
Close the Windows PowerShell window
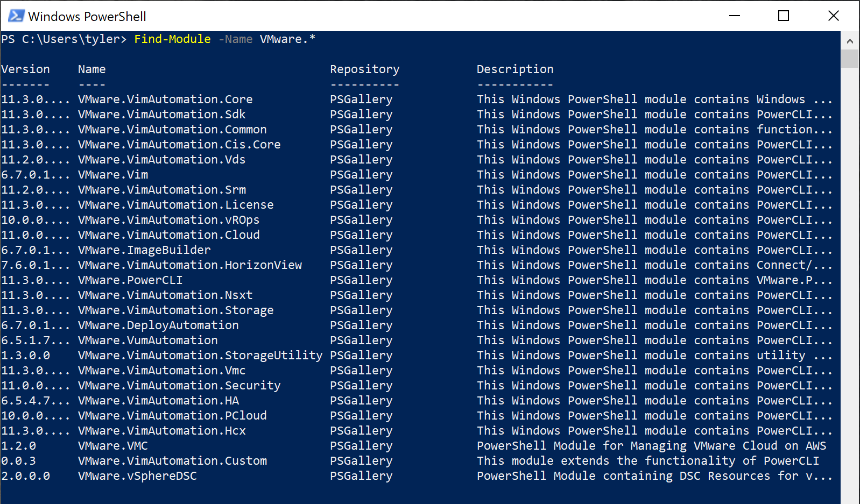(834, 16)
